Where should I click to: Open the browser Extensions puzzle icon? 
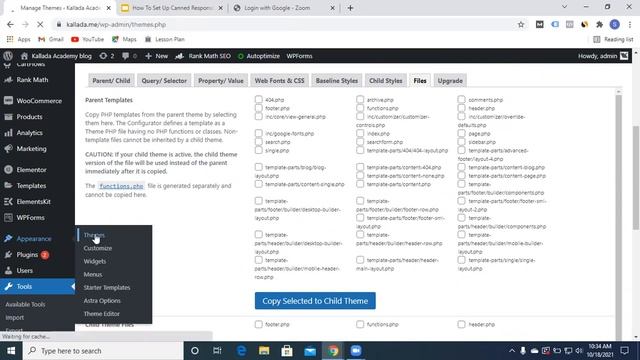tap(599, 24)
